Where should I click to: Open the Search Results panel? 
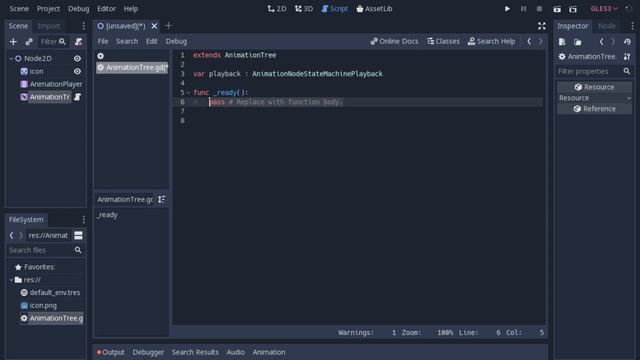coord(195,352)
